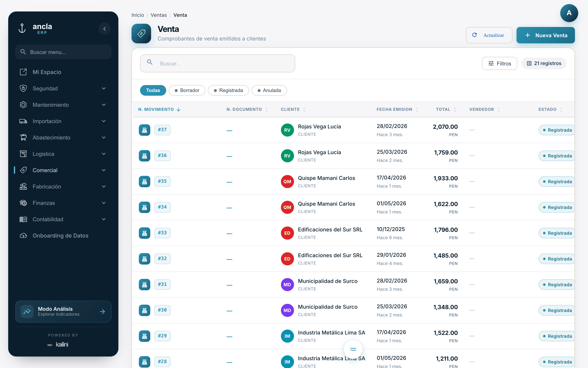588x368 pixels.
Task: Sort by Total column header
Action: [x=446, y=109]
